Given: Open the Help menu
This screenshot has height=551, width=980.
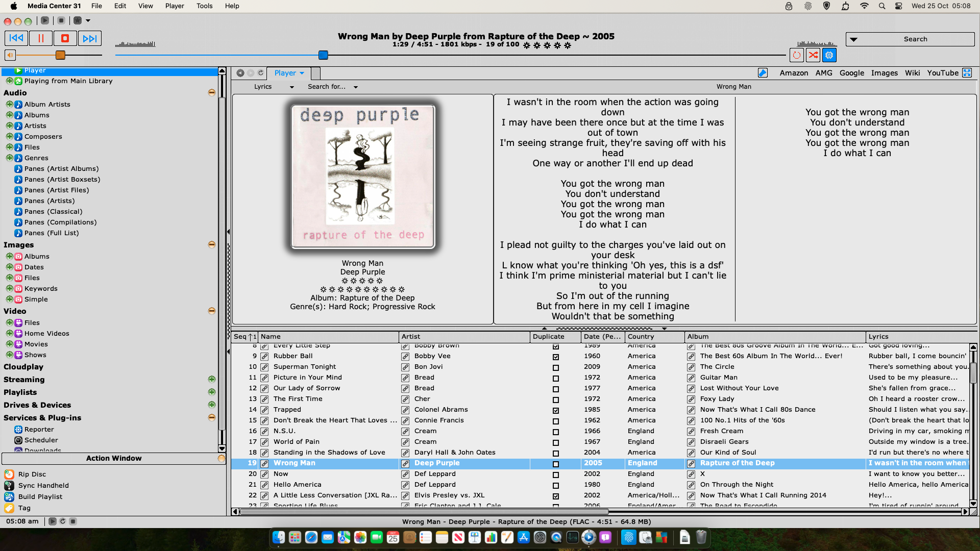Looking at the screenshot, I should click(232, 6).
